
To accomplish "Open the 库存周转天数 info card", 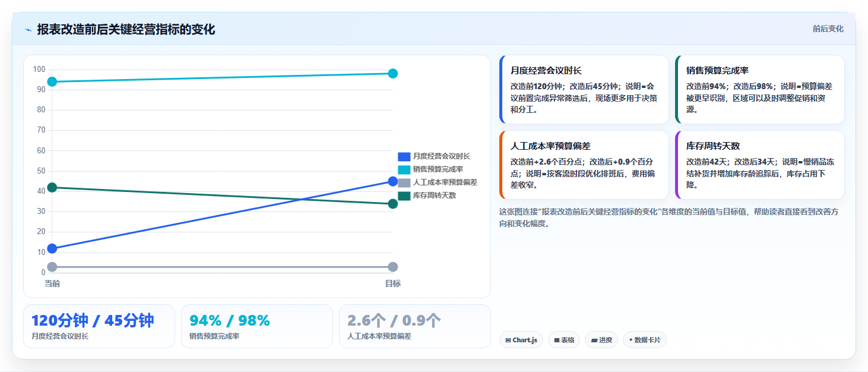I will click(x=760, y=165).
